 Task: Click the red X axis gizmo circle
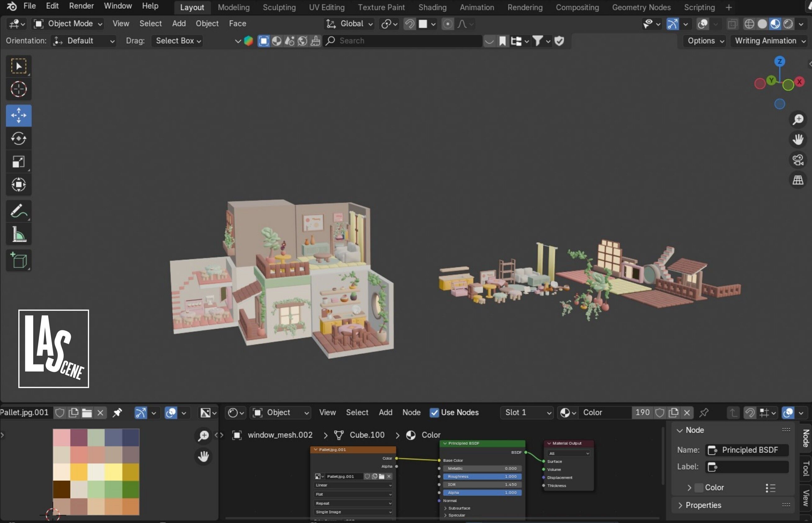[800, 82]
